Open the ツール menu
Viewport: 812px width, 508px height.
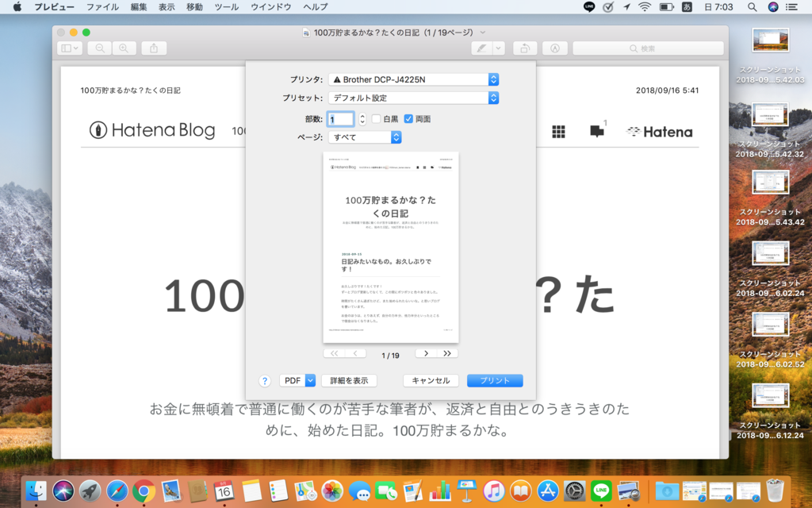(226, 6)
